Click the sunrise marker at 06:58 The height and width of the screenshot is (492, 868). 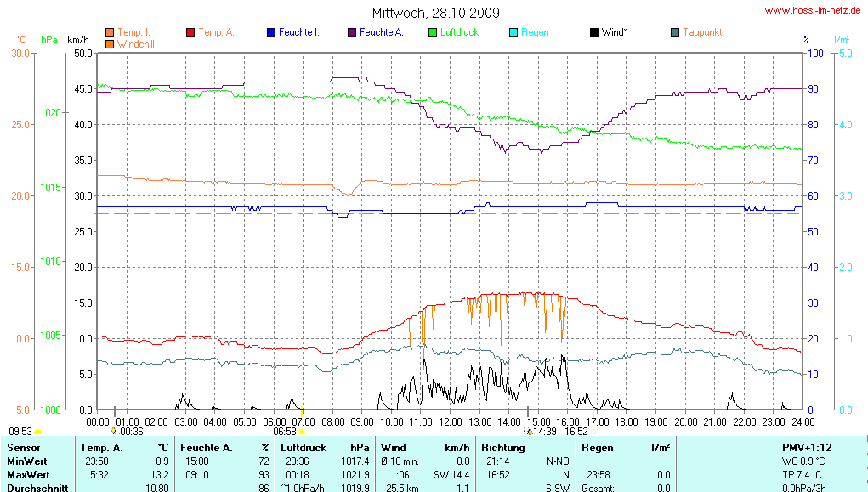pyautogui.click(x=303, y=432)
